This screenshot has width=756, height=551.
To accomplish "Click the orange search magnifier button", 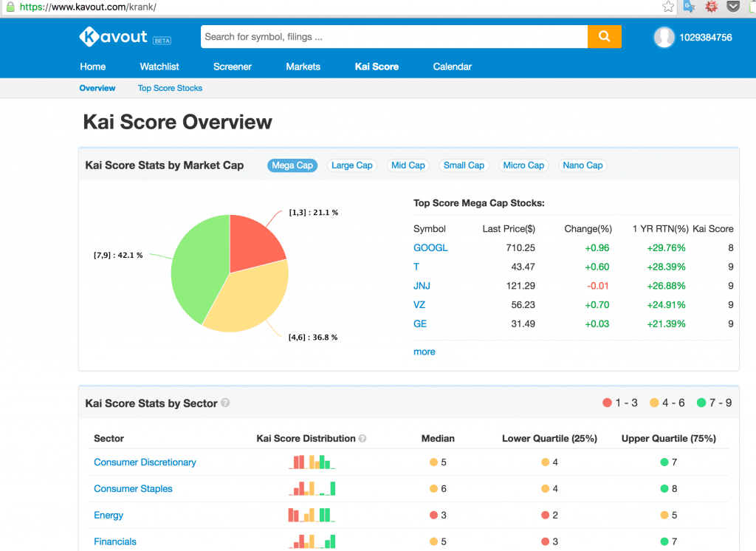I will coord(604,37).
